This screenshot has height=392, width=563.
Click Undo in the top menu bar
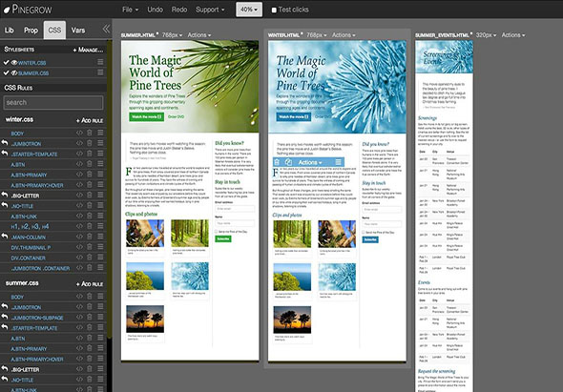[156, 10]
